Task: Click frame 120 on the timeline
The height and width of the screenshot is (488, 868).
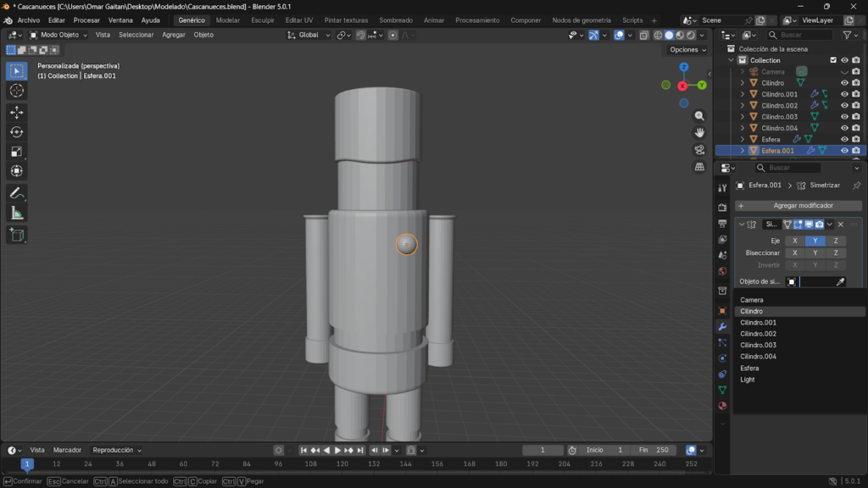Action: click(x=342, y=464)
